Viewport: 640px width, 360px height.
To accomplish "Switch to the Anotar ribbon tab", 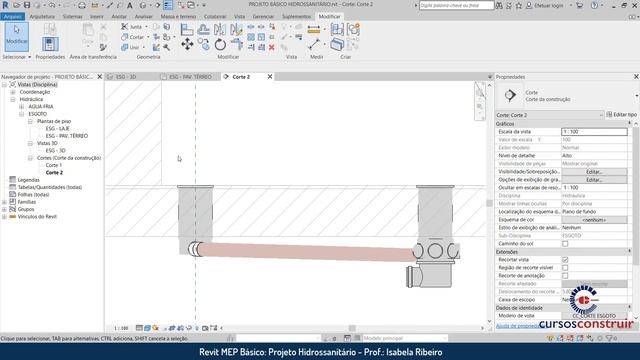I will coord(119,16).
